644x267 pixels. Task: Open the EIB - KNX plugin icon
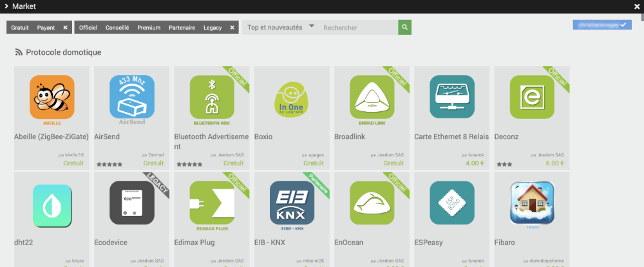tap(292, 203)
